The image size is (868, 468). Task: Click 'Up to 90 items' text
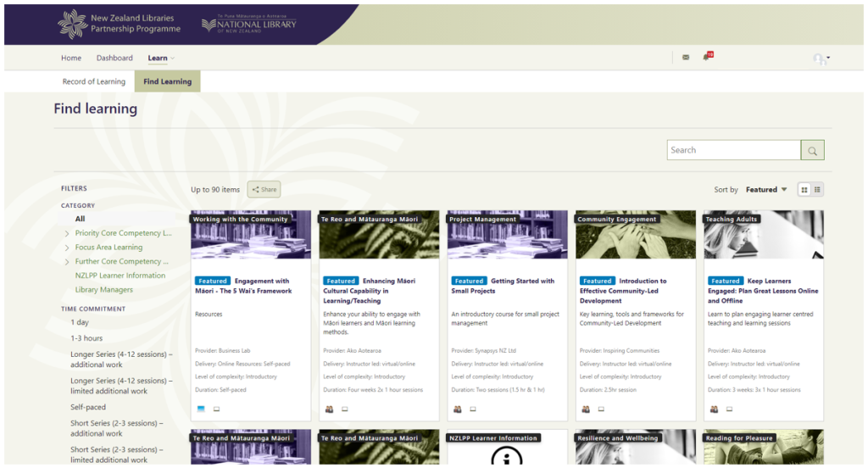point(215,189)
